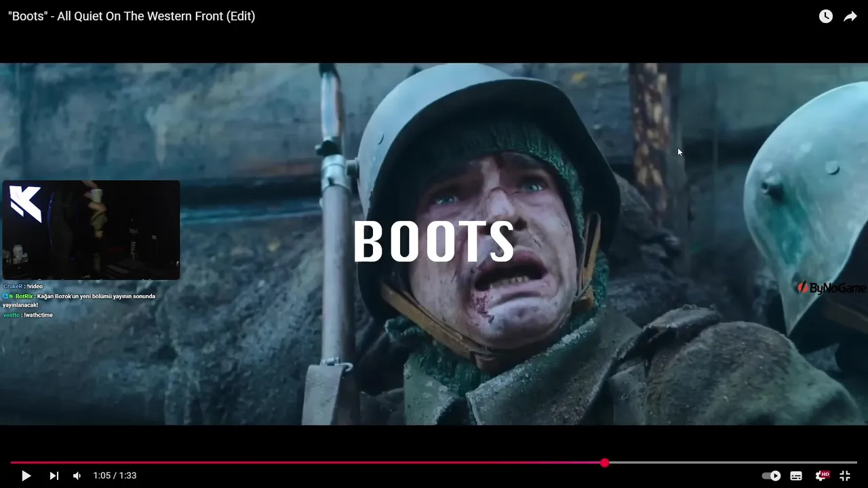Click the vostto !wathctime chat message

28,315
